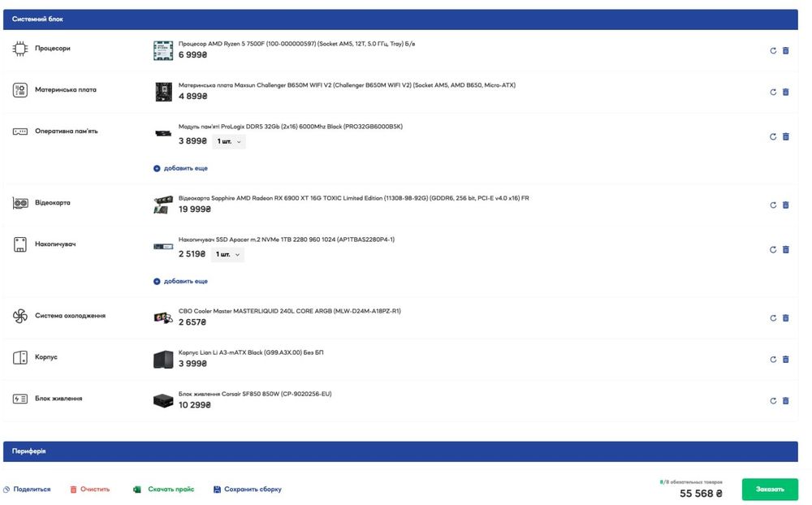The height and width of the screenshot is (505, 812).
Task: Open the Maxsun motherboard product thumbnail
Action: pyautogui.click(x=163, y=92)
